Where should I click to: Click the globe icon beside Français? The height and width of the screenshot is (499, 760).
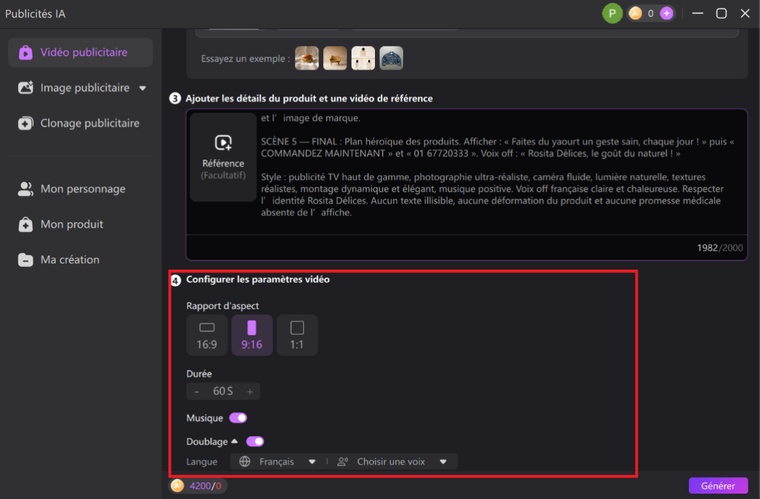click(245, 461)
